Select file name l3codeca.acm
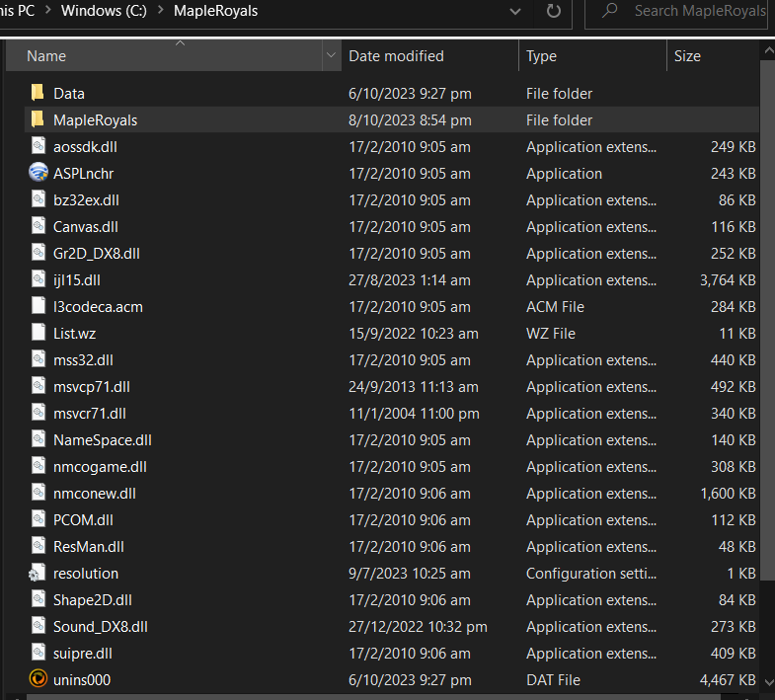The height and width of the screenshot is (700, 775). click(x=98, y=306)
